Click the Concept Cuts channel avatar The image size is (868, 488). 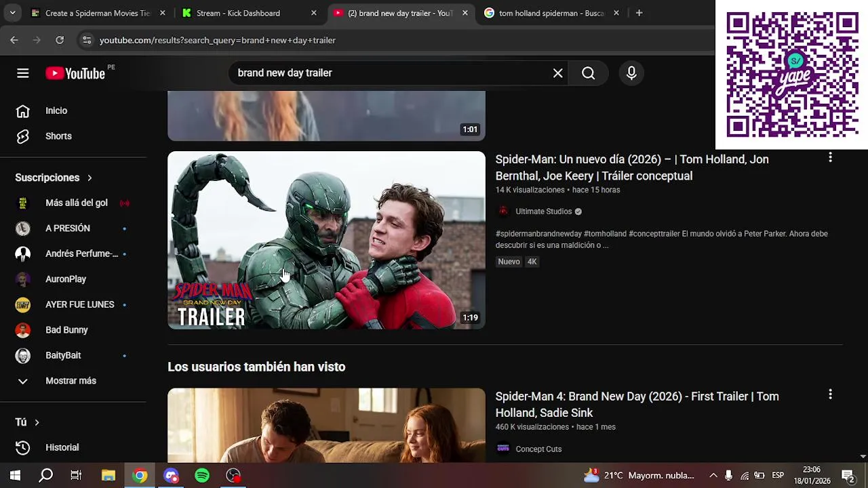pyautogui.click(x=503, y=449)
